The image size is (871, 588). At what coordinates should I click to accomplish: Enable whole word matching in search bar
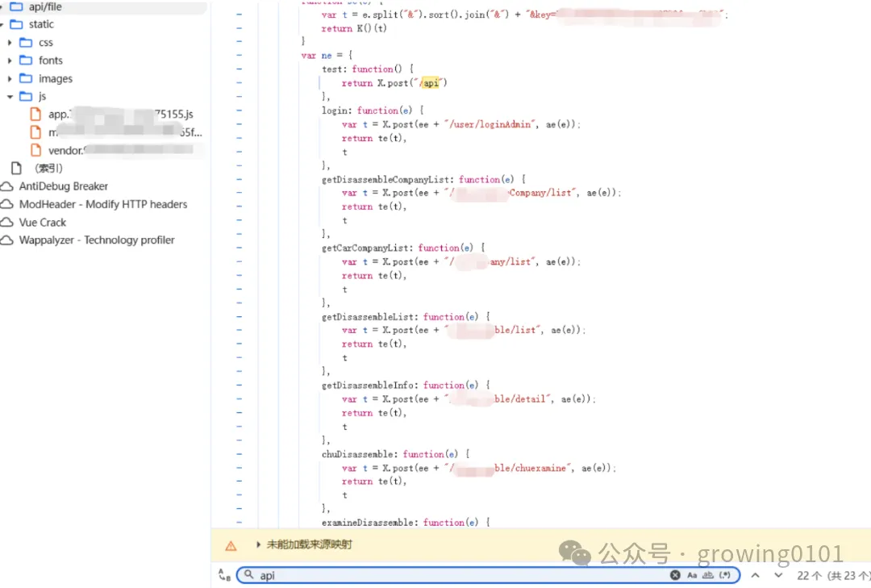708,574
